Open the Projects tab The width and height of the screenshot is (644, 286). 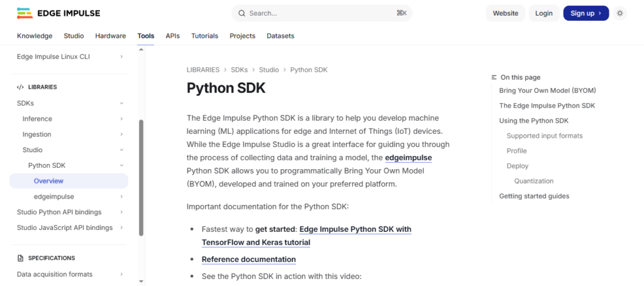242,36
